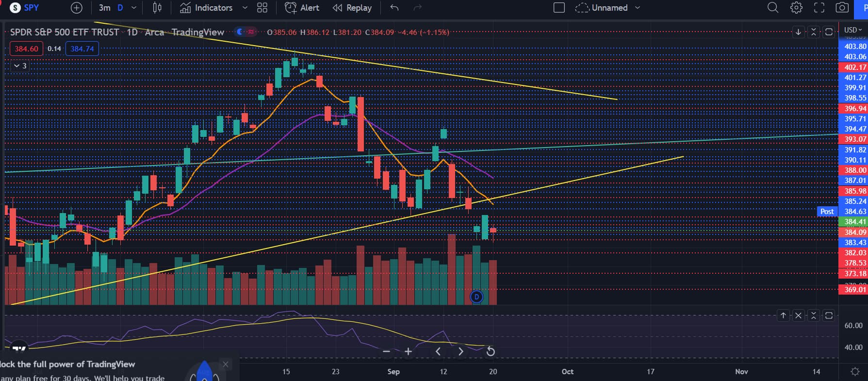Screen dimensions: 868x381
Task: Collapse the main price pane
Action: (x=814, y=32)
